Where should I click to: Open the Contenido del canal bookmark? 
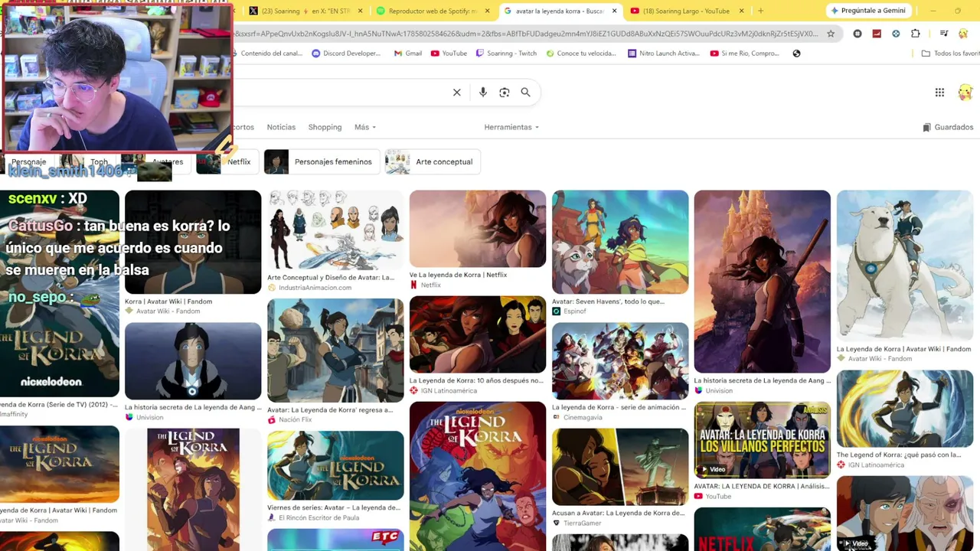click(x=266, y=54)
